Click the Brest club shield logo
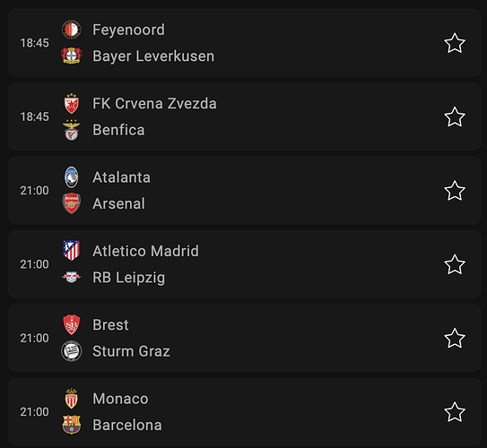The image size is (487, 448). 72,325
